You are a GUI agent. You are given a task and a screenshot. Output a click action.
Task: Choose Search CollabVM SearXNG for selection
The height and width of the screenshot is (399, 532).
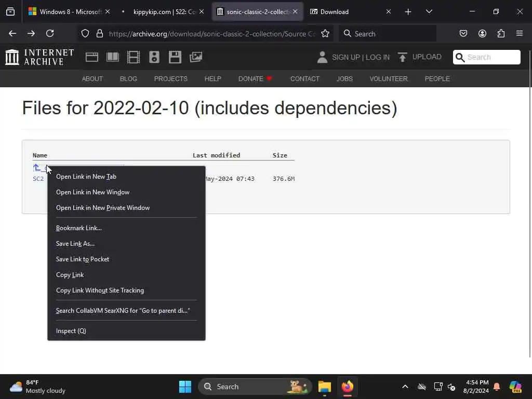pyautogui.click(x=127, y=311)
